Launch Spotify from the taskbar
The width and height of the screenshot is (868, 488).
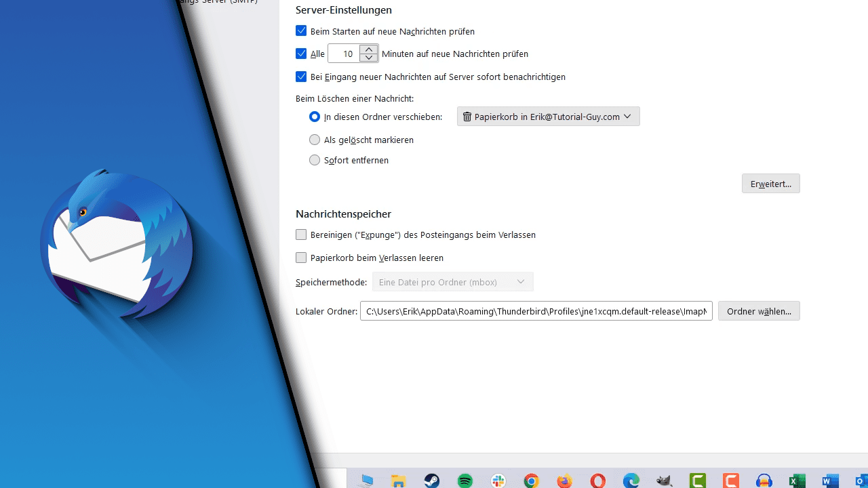pos(464,481)
